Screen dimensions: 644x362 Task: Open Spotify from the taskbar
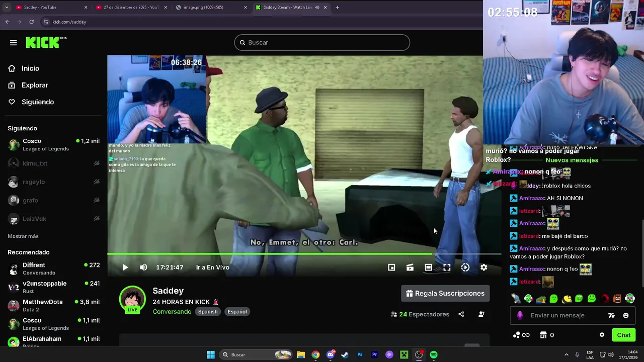point(434,354)
